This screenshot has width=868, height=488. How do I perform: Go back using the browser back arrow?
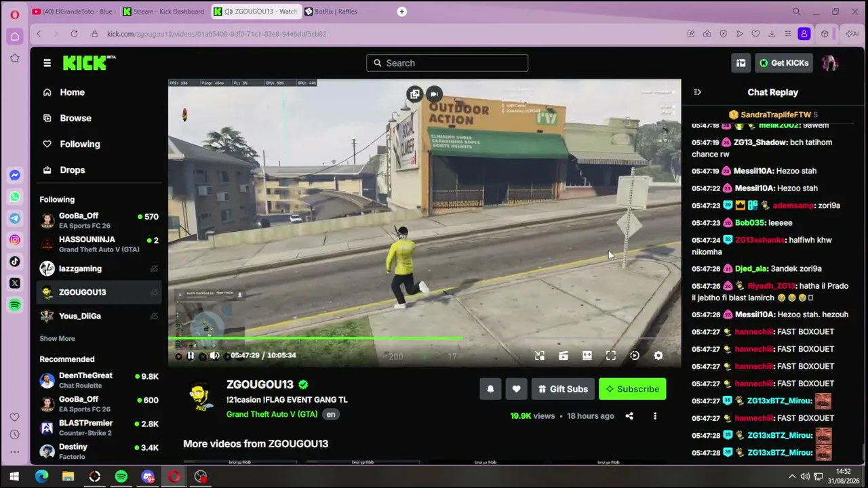coord(39,34)
